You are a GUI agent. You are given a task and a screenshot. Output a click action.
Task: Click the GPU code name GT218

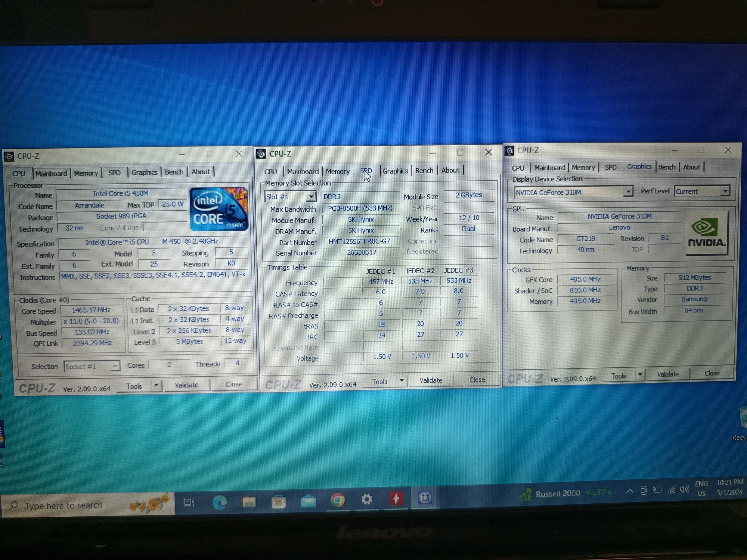click(585, 239)
